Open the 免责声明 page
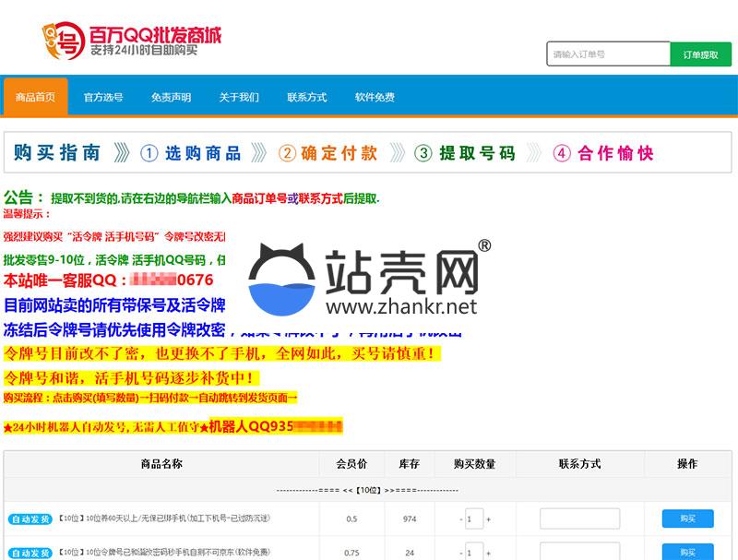The height and width of the screenshot is (560, 738). [172, 97]
